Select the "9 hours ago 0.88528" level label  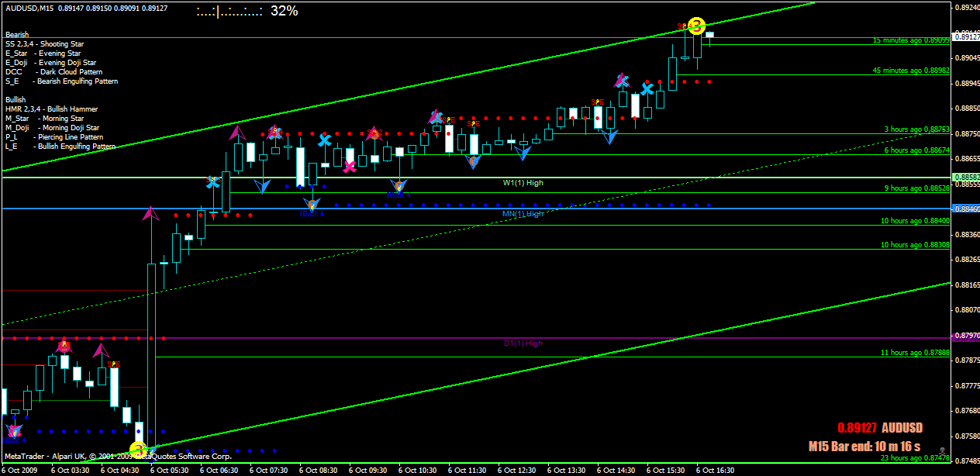(917, 188)
